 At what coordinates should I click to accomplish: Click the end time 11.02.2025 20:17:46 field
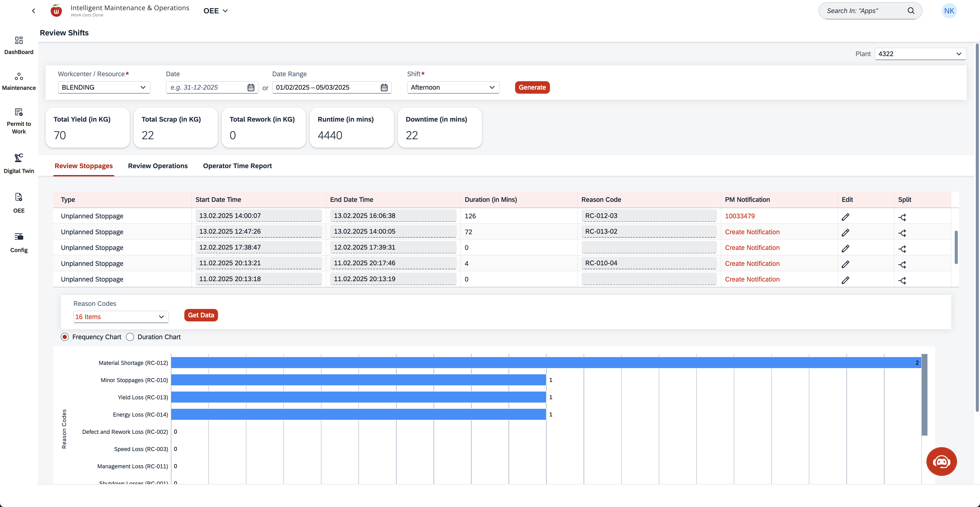point(393,263)
